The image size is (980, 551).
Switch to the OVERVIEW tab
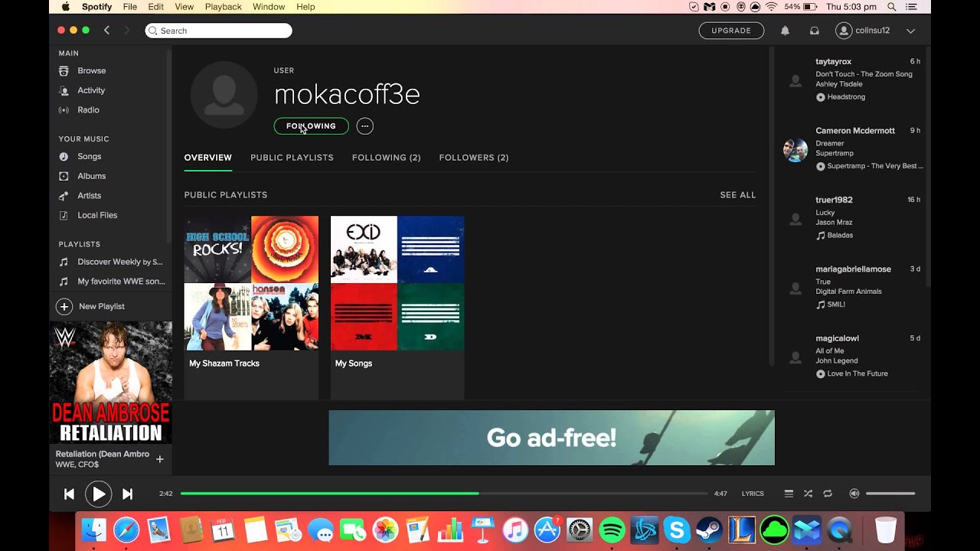[207, 158]
